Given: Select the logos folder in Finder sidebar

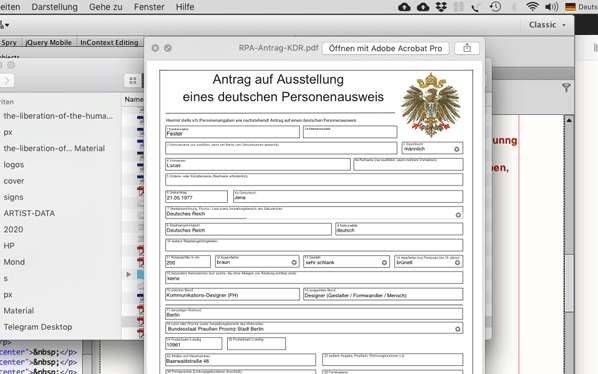Looking at the screenshot, I should click(14, 165).
